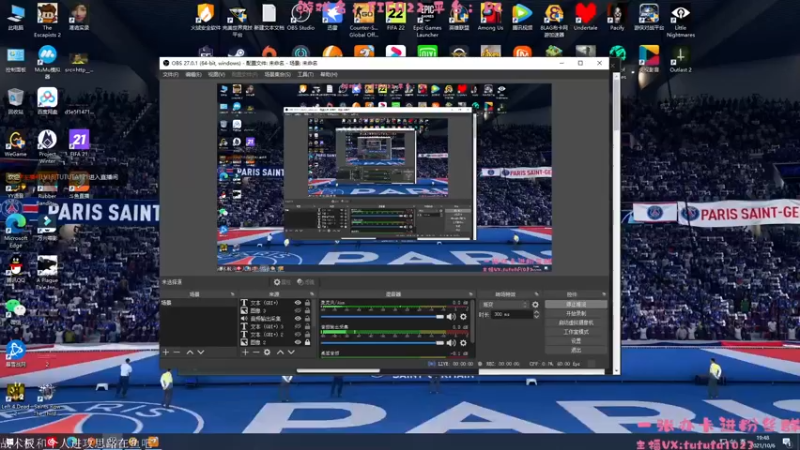Screen dimensions: 800x450
Task: Open second mixer channel gear settings
Action: (x=463, y=343)
